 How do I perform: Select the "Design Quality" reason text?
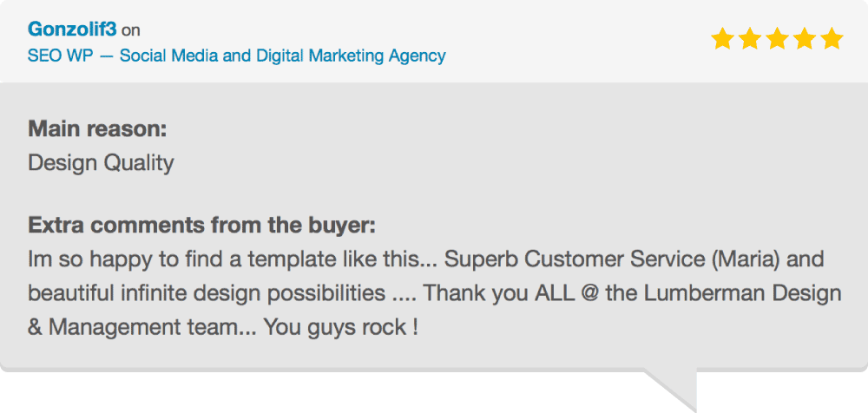(x=101, y=162)
